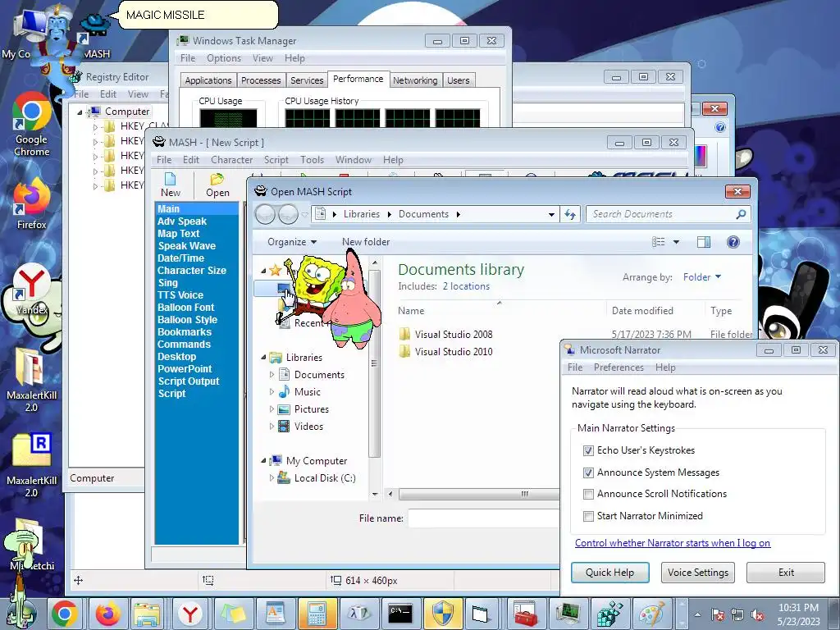Uncheck Announce System Messages
Screen dimensions: 840x630
[588, 472]
